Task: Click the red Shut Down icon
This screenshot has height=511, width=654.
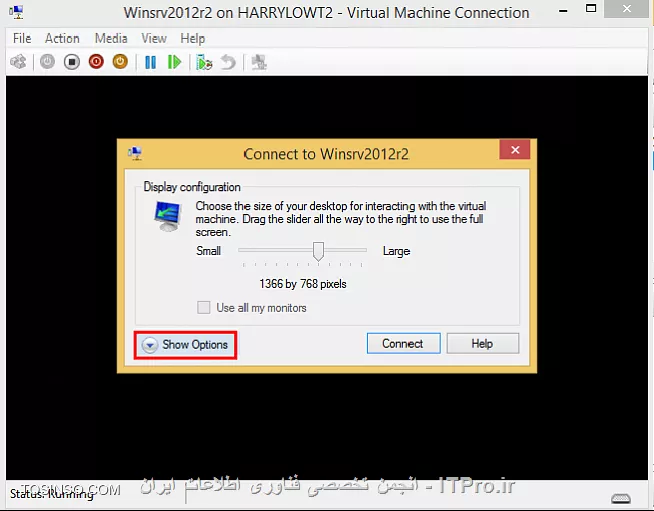Action: 96,62
